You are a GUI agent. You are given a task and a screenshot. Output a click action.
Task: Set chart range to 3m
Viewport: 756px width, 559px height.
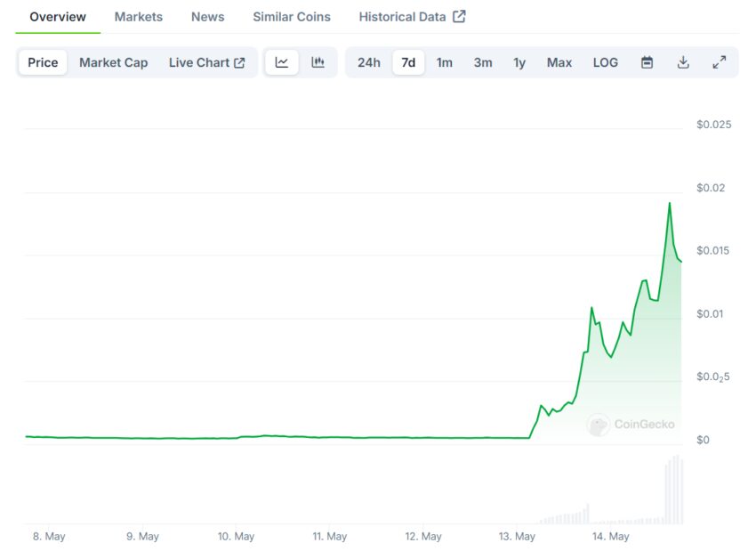pyautogui.click(x=483, y=62)
